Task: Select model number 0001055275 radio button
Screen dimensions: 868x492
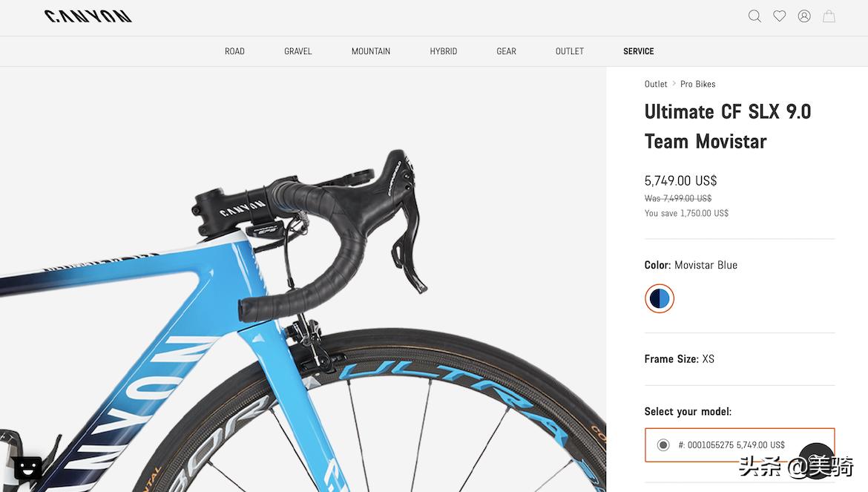Action: pos(663,445)
